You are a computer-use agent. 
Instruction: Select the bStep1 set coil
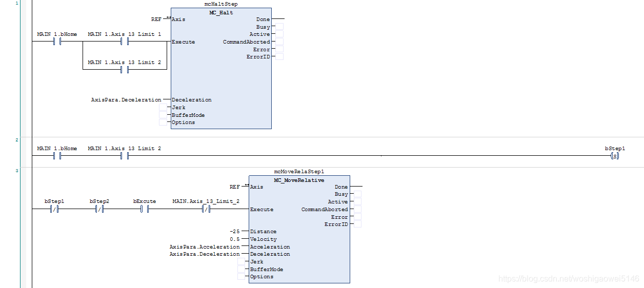pos(615,156)
